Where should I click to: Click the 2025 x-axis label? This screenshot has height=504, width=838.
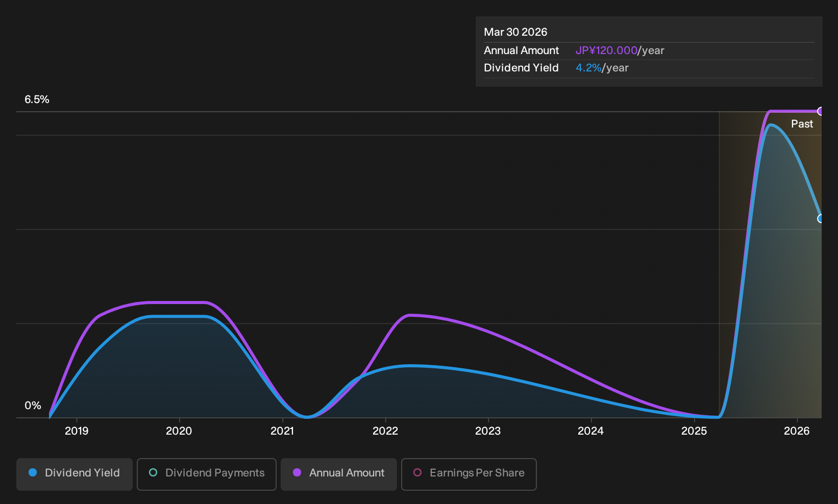click(x=694, y=431)
